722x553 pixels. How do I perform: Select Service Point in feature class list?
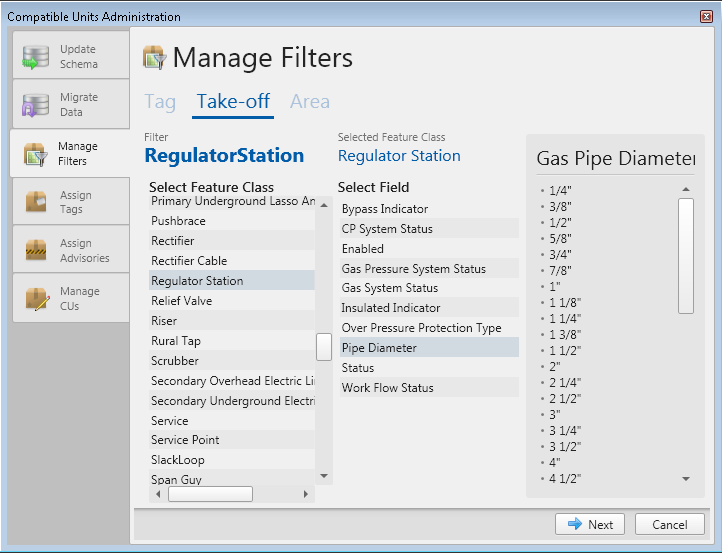click(185, 440)
